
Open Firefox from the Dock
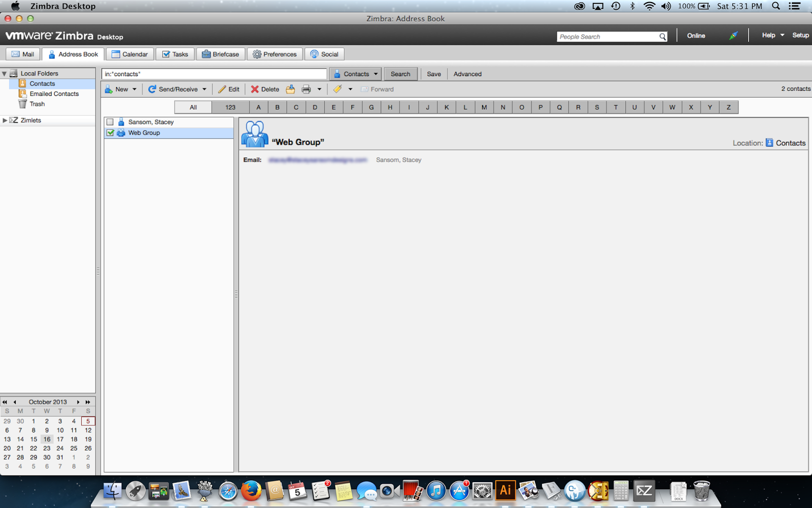[x=251, y=491]
